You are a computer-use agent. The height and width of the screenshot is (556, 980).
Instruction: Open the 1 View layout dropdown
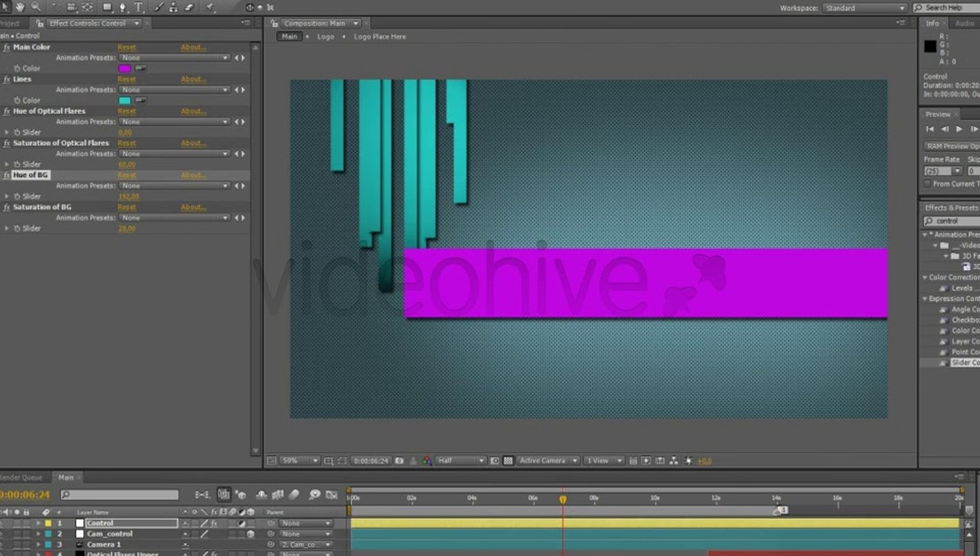[x=603, y=460]
